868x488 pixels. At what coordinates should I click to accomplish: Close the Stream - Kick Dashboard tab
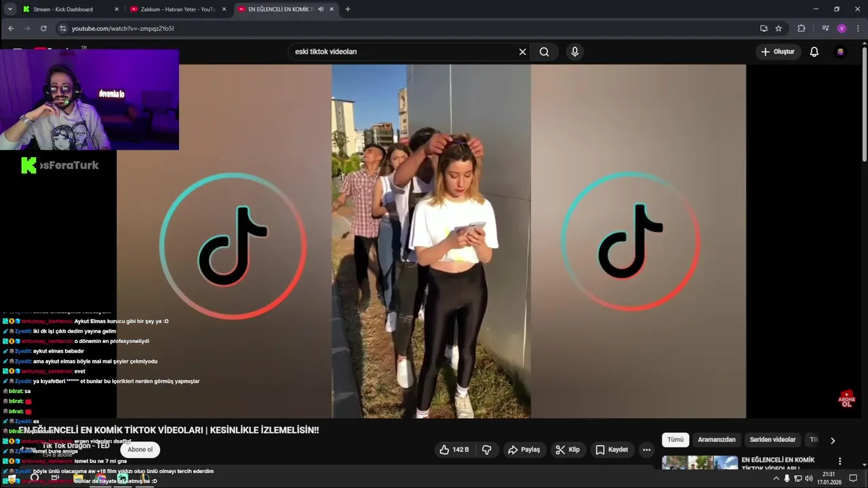pos(117,9)
